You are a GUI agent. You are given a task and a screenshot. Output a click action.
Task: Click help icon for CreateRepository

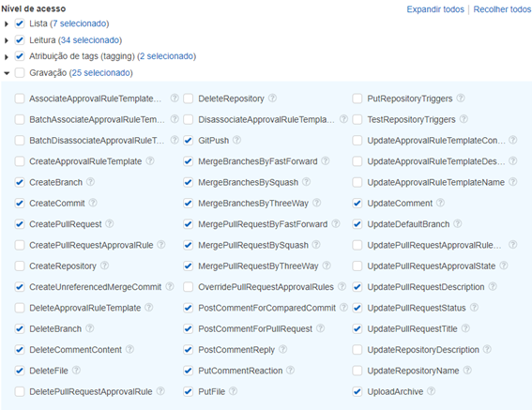(x=104, y=266)
